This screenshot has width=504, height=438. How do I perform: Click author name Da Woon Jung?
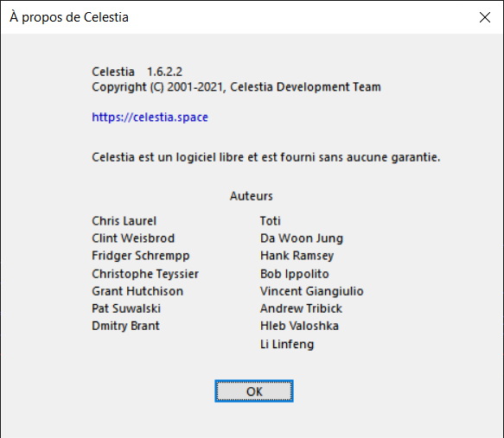(302, 238)
